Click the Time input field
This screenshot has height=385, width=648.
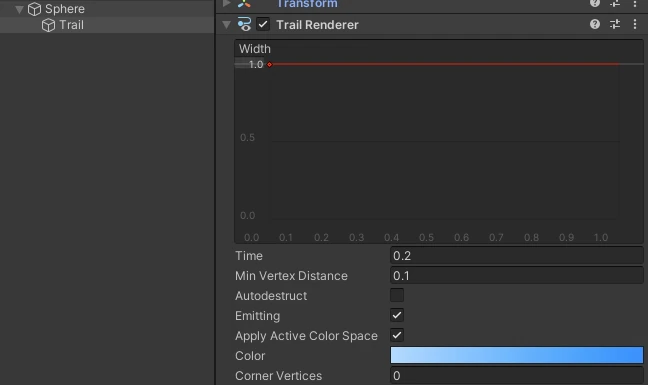click(x=517, y=256)
